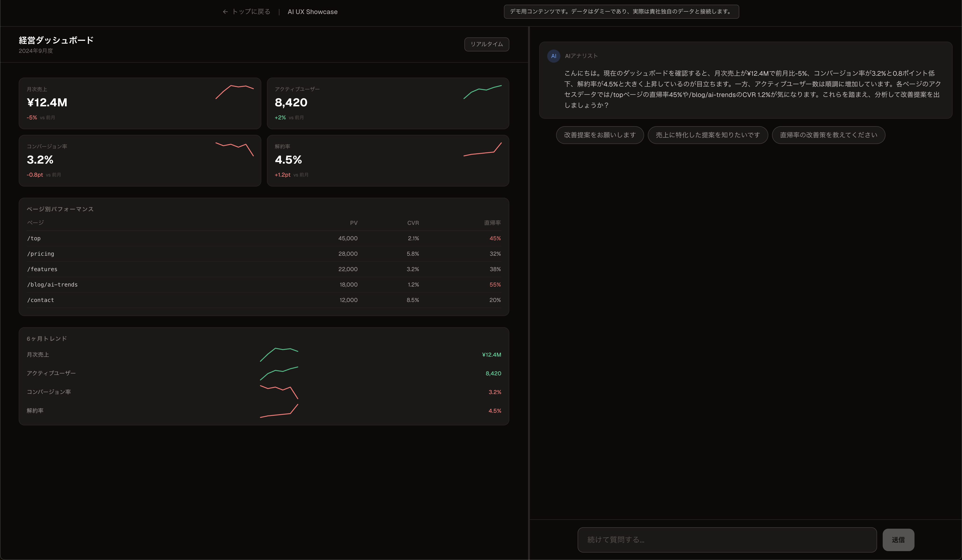Click the 改善提案をお願いします suggestion chip
The image size is (962, 560).
[x=599, y=135]
